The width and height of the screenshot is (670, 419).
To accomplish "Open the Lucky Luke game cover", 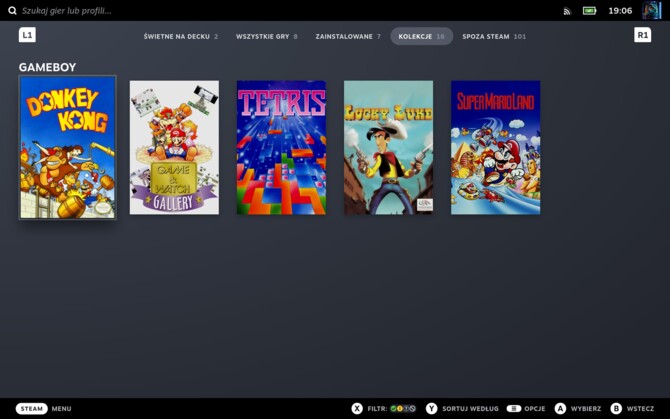I will coord(388,147).
